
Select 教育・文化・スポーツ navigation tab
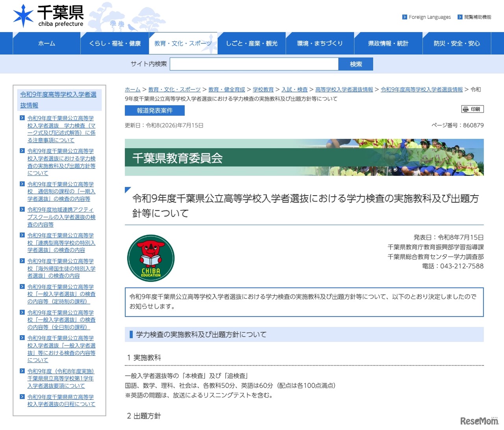click(183, 43)
